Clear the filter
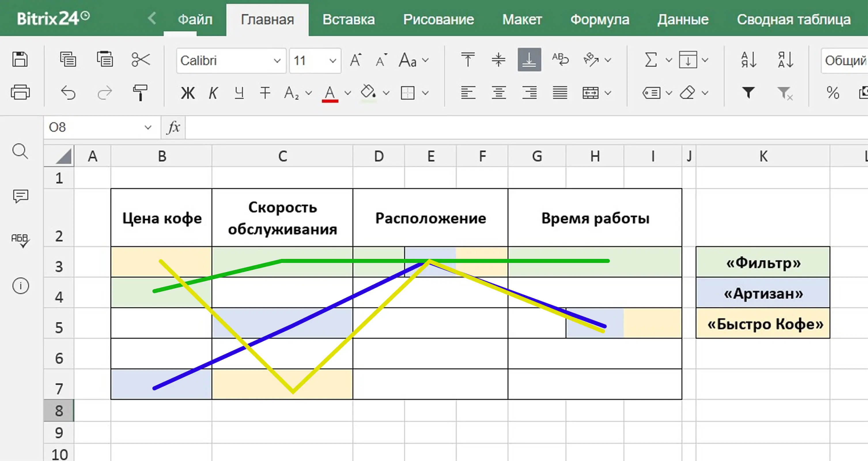Screen dimensions: 868x461 pos(785,93)
